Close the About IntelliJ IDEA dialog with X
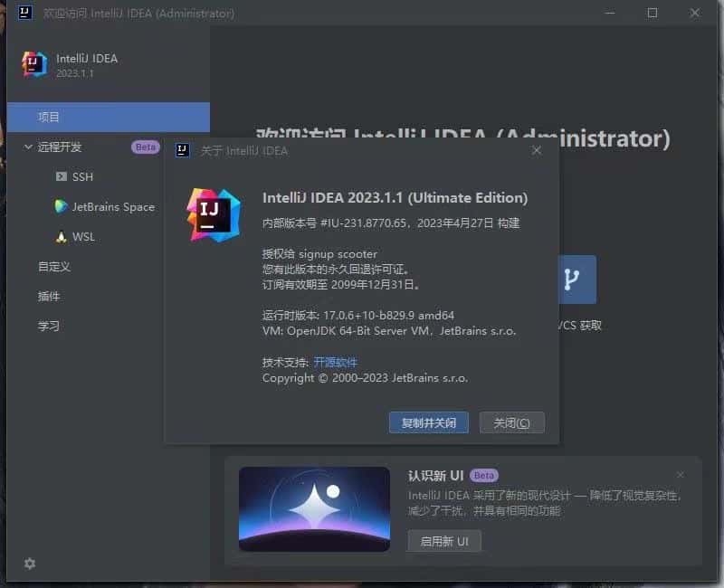The height and width of the screenshot is (588, 724). tap(536, 150)
